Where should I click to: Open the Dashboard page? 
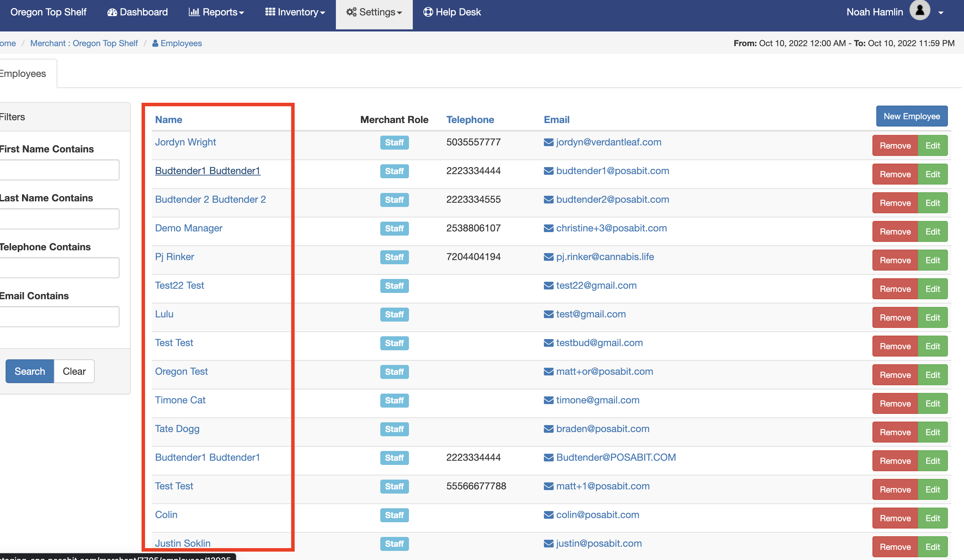tap(137, 12)
